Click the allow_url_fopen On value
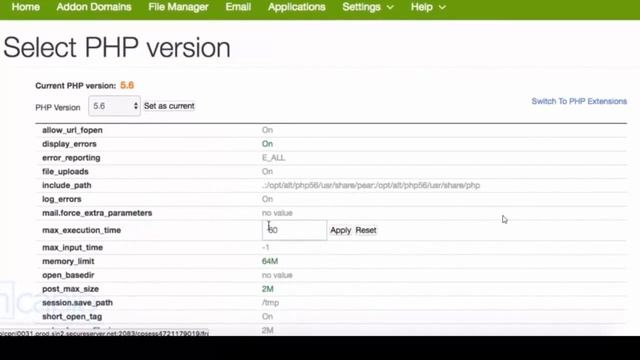 click(x=267, y=130)
